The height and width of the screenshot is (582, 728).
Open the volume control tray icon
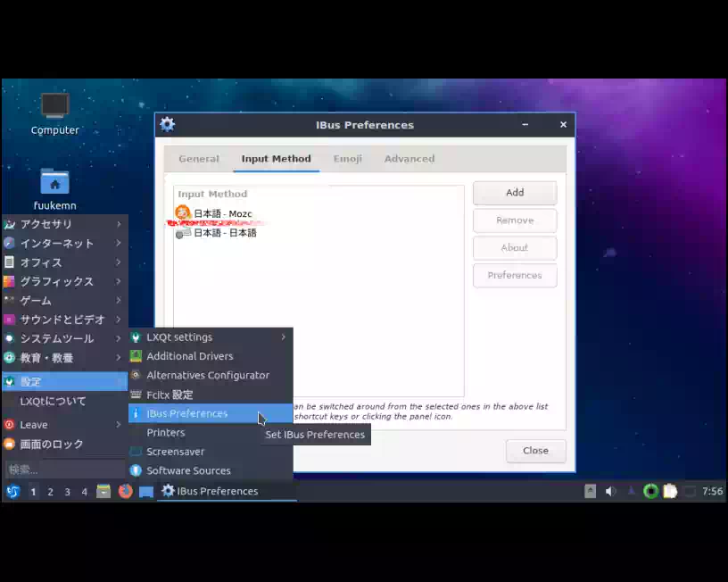pyautogui.click(x=610, y=491)
